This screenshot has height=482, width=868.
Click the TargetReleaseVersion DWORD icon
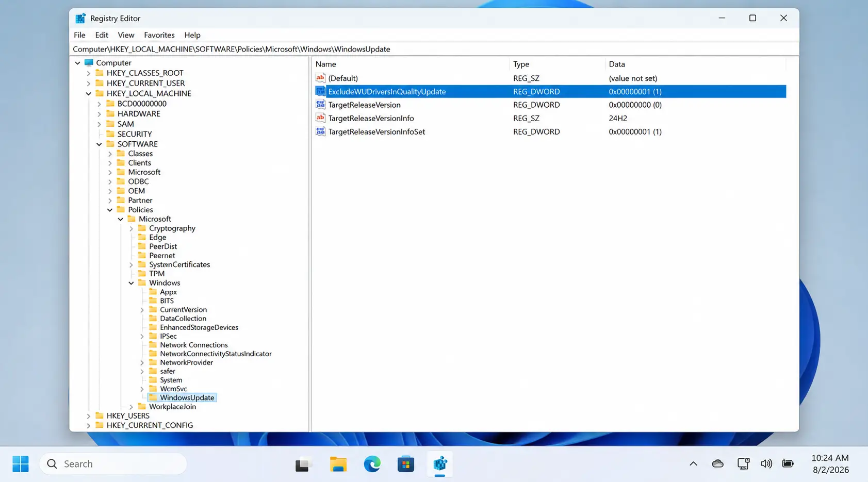point(320,105)
